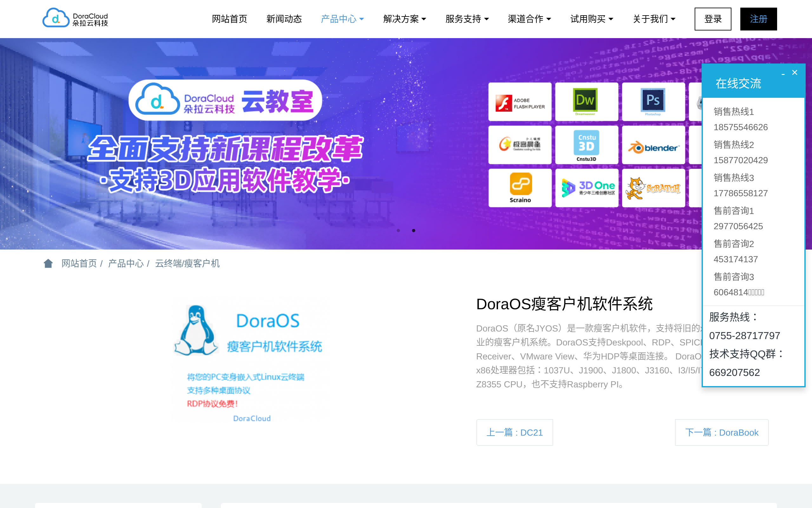Click breadcrumb link 网站首页
812x508 pixels.
[x=79, y=264]
